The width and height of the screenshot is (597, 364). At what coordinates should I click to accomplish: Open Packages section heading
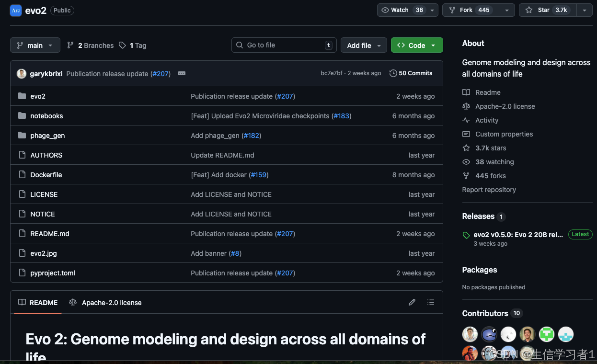[480, 270]
